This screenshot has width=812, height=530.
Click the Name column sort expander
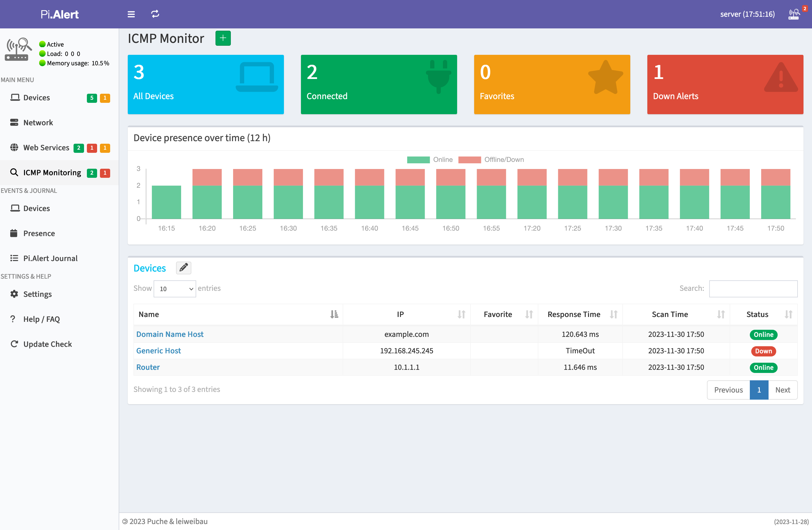click(334, 314)
